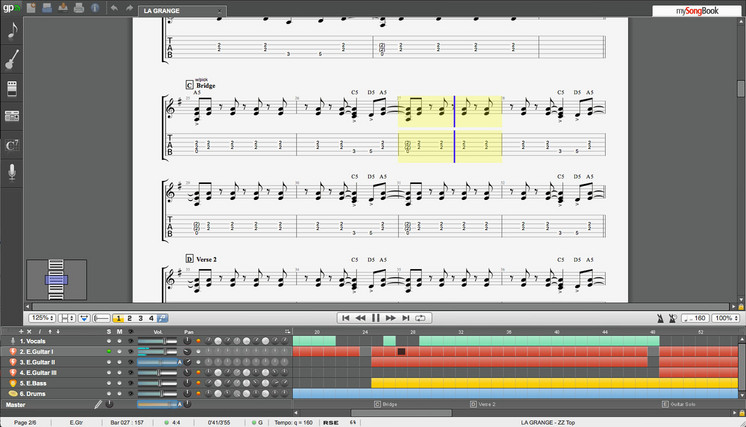The height and width of the screenshot is (427, 746).
Task: Click the Master pencil edit icon
Action: click(x=98, y=404)
